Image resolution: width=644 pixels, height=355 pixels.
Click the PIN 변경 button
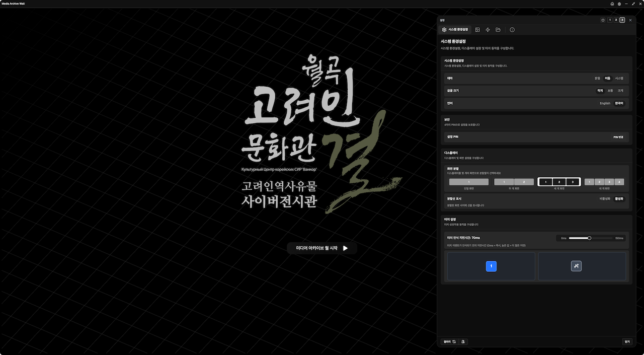pyautogui.click(x=618, y=137)
